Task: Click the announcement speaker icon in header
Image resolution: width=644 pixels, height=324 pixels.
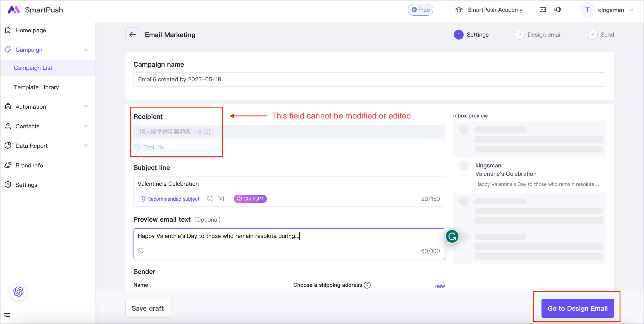Action: [x=558, y=10]
